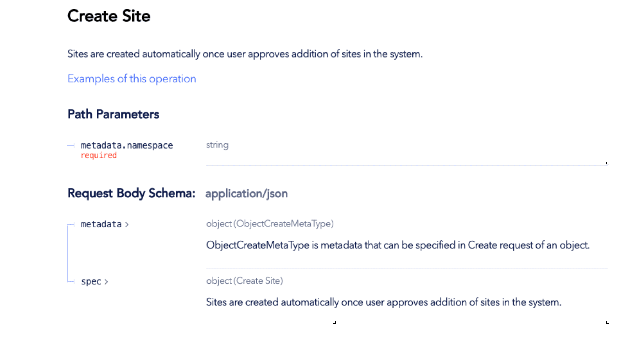Click the object (ObjectCreateMetaType) type label

click(x=270, y=224)
